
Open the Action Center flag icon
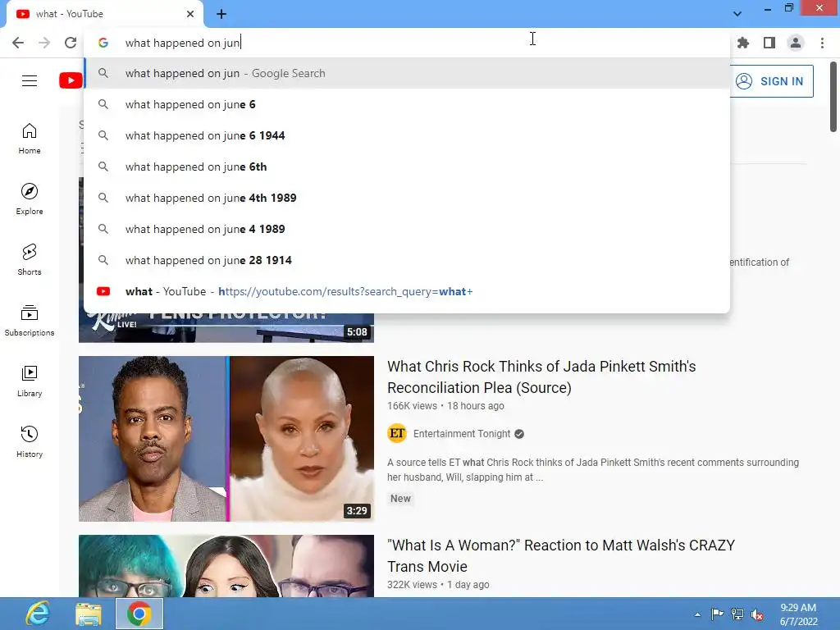coord(717,614)
